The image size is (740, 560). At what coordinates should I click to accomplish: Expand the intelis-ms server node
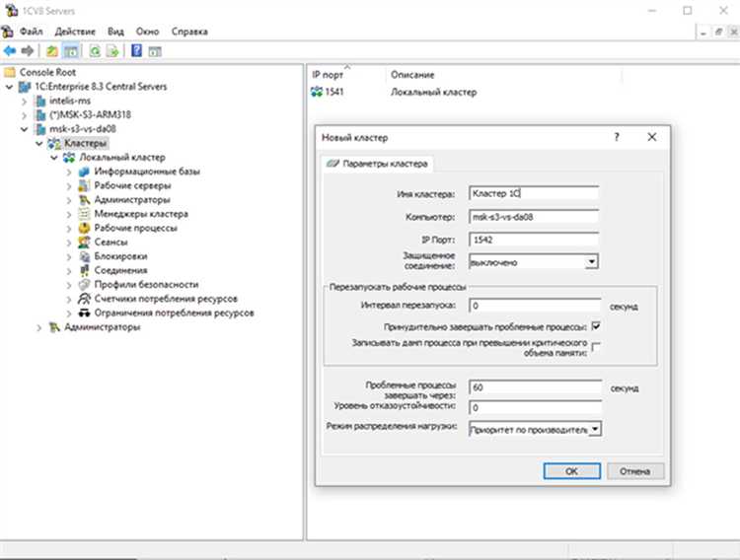[23, 101]
